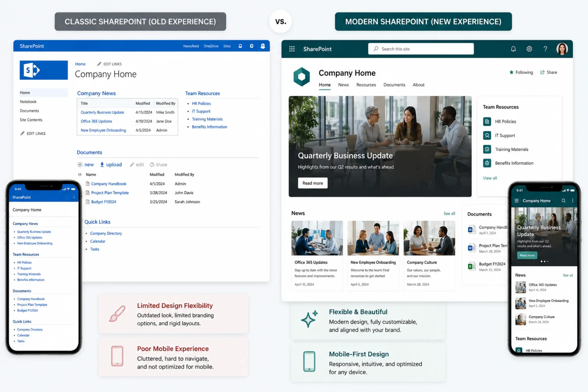This screenshot has height=392, width=588.
Task: Open the Company Culture news card
Action: [429, 256]
